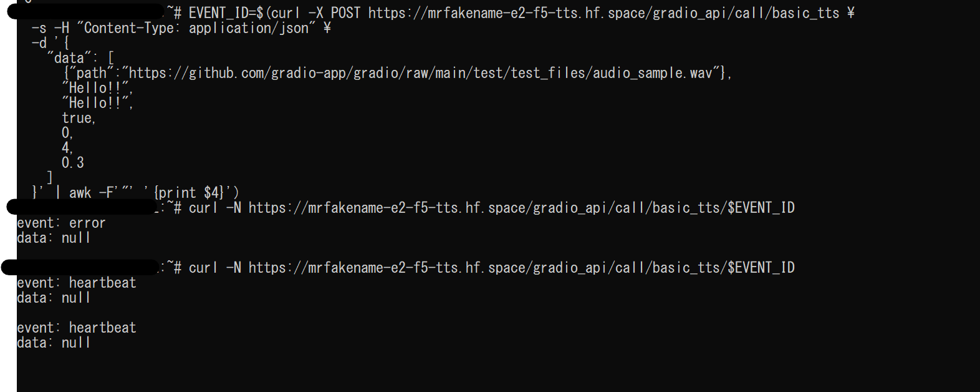Click the basic_tts POST URL in first line
Viewport: 980px width, 392px height.
(x=603, y=13)
